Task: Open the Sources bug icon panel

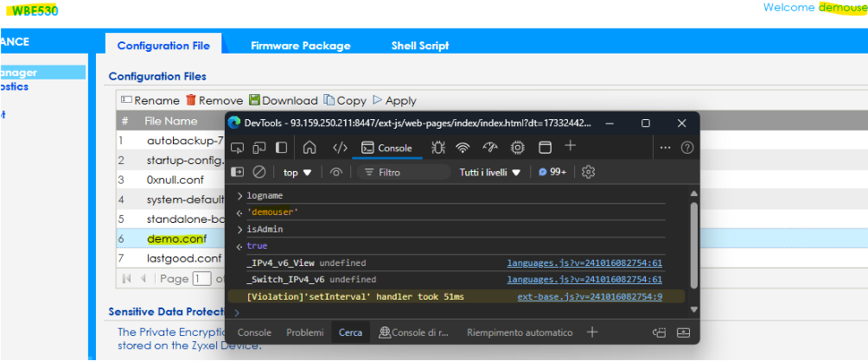Action: (x=437, y=148)
